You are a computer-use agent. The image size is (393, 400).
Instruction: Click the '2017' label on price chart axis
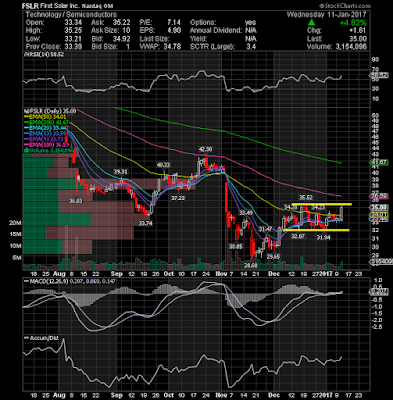coord(326,274)
